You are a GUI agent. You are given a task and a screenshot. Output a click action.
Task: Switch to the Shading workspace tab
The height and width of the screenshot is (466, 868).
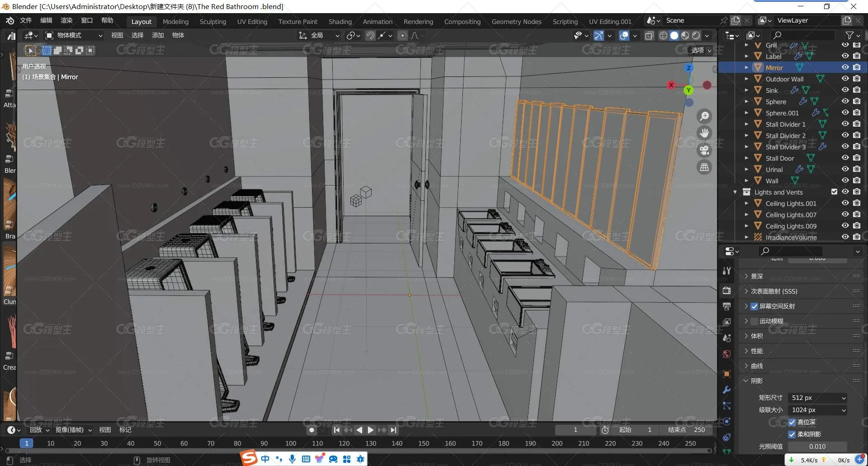(x=340, y=22)
